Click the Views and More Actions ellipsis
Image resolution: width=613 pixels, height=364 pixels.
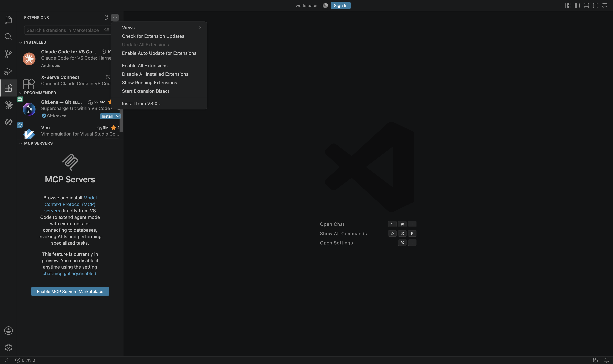[115, 17]
